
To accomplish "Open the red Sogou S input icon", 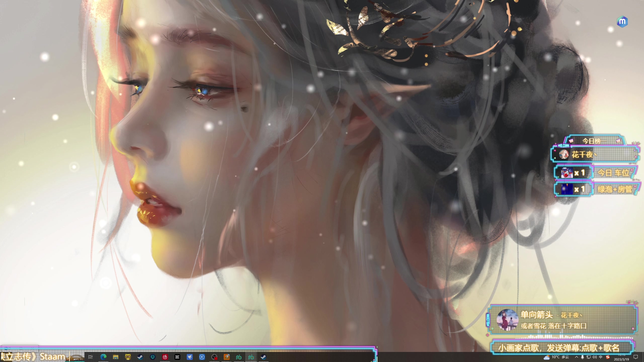I will 608,357.
